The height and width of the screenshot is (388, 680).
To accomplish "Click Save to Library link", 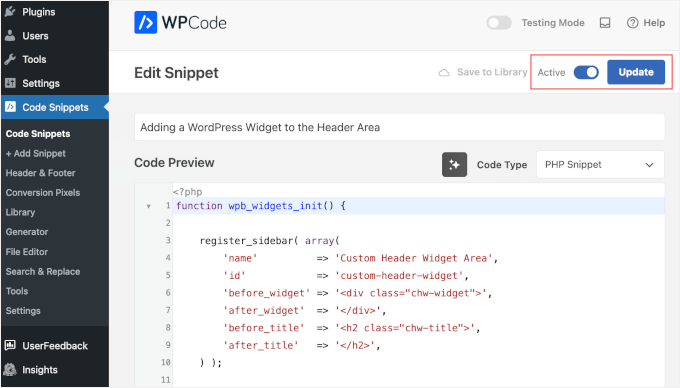I will coord(492,72).
